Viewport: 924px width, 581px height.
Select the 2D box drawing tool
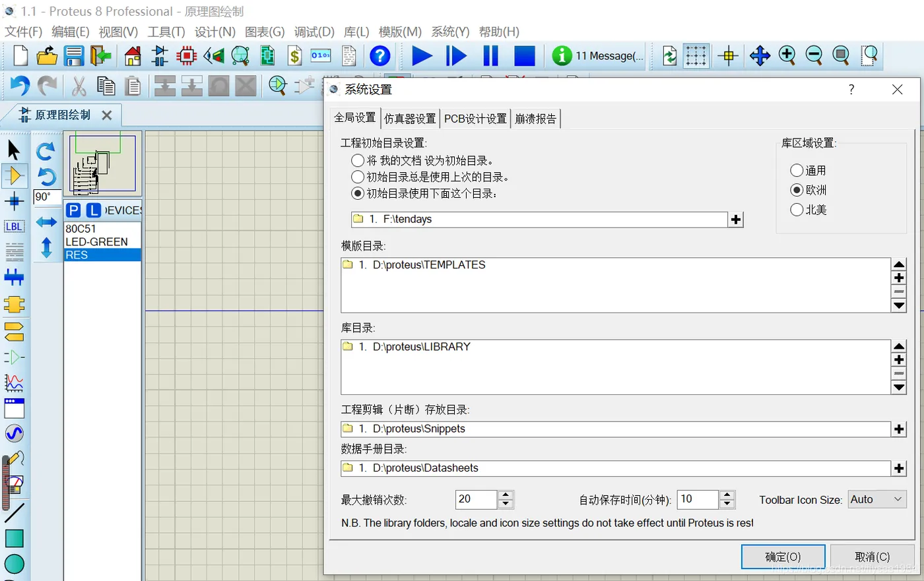point(14,538)
